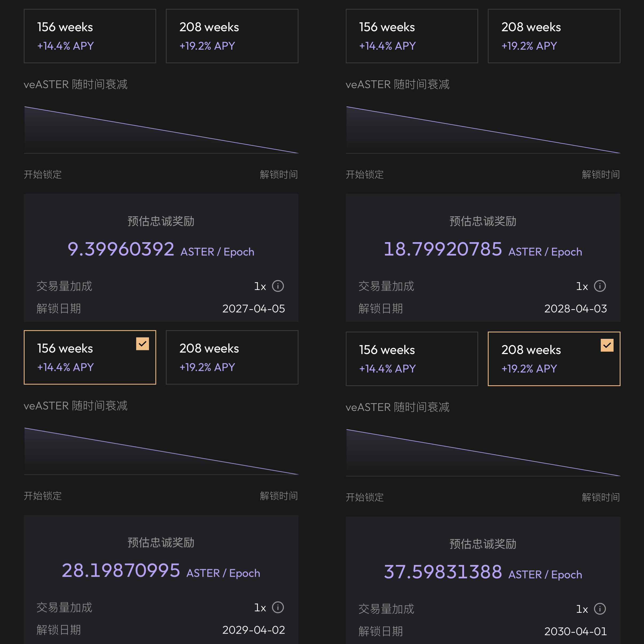
Task: Click unlock date 2027-04-05
Action: tap(253, 309)
